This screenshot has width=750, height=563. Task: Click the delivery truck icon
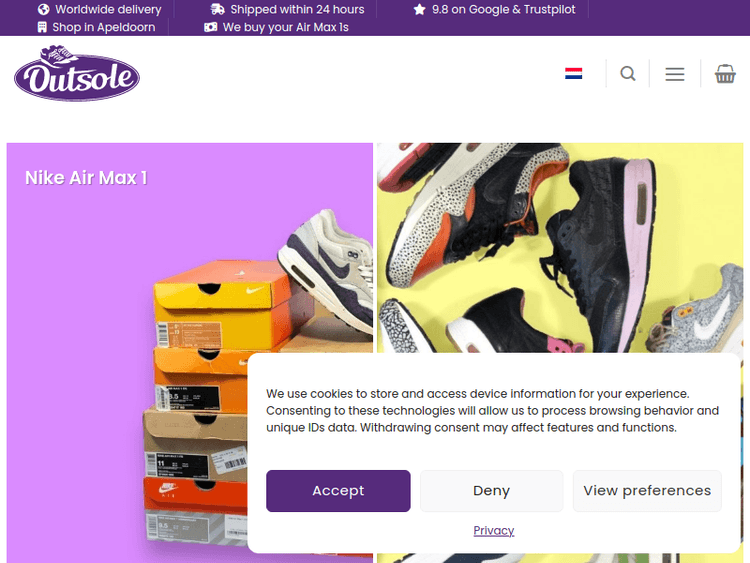pyautogui.click(x=218, y=9)
